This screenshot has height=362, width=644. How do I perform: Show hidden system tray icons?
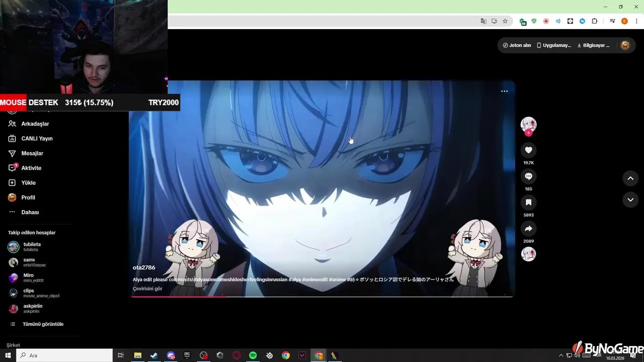click(x=561, y=355)
